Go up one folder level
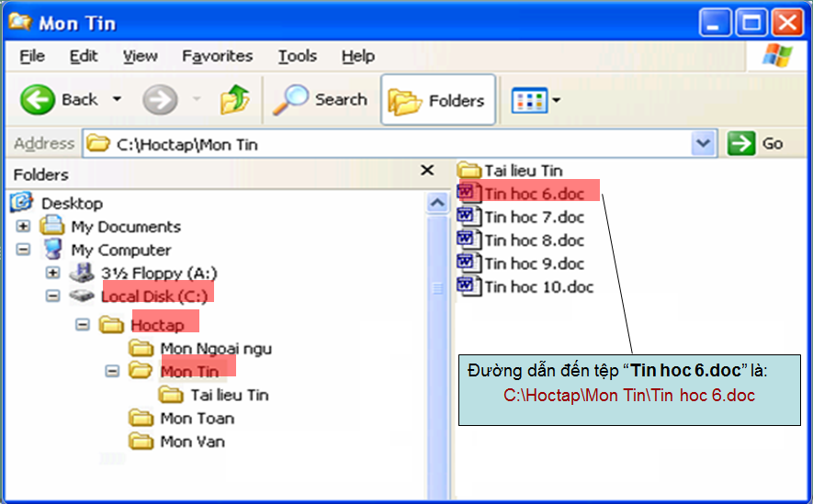 235,99
